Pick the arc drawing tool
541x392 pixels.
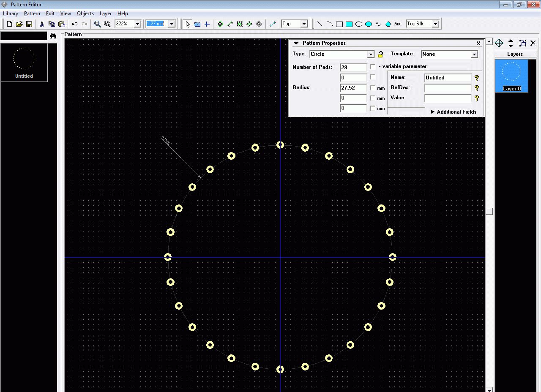[x=330, y=24]
